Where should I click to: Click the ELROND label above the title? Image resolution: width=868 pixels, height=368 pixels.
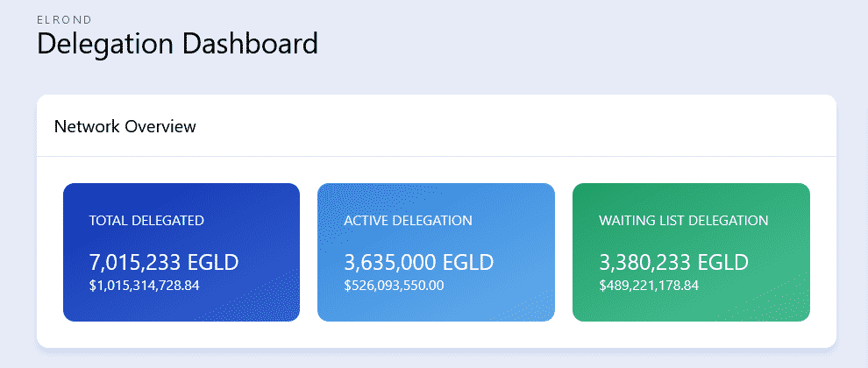58,18
